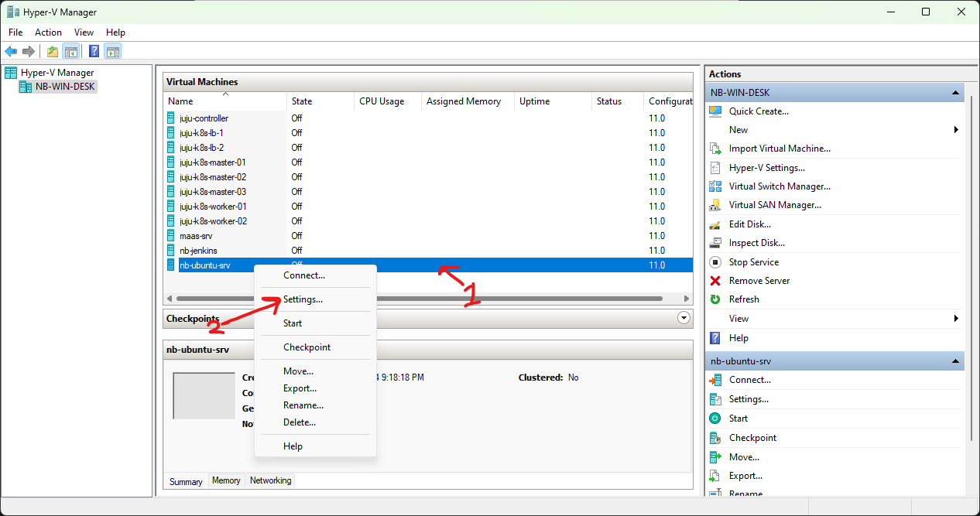Collapse the NB-WIN-DESK section in Actions
This screenshot has width=980, height=516.
tap(956, 93)
